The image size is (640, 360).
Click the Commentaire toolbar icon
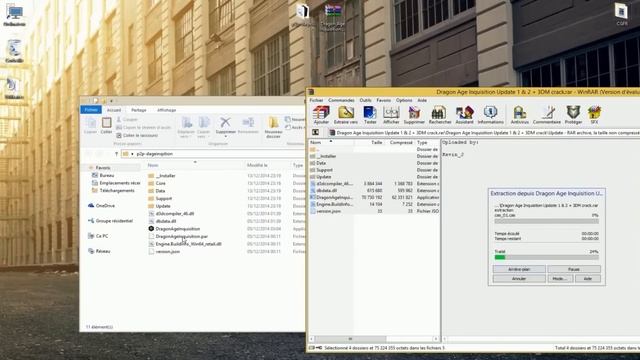[547, 115]
